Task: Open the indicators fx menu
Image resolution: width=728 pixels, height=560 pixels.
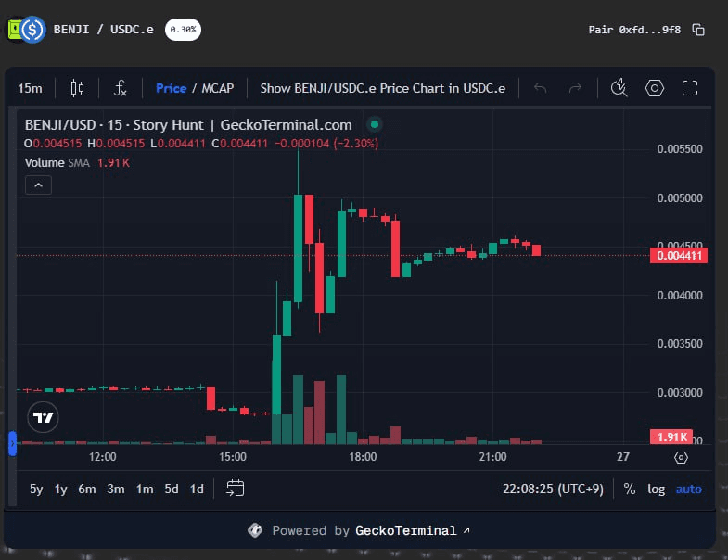Action: pos(121,88)
